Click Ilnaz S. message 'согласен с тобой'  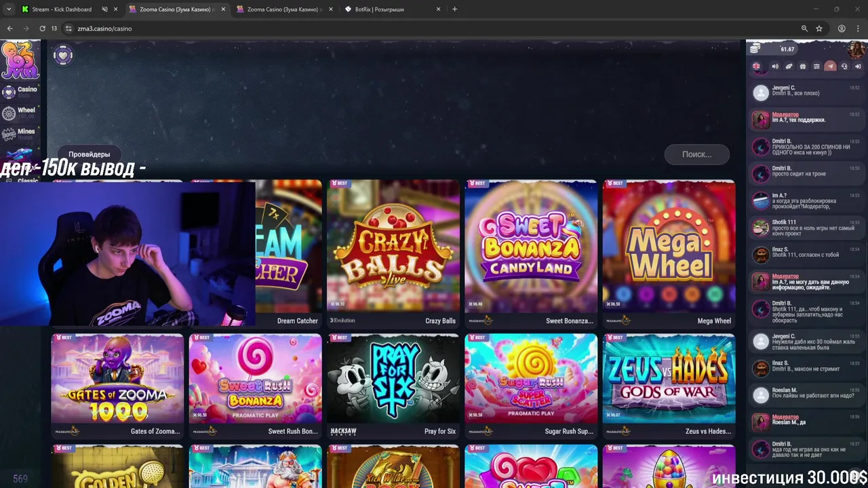pyautogui.click(x=806, y=255)
